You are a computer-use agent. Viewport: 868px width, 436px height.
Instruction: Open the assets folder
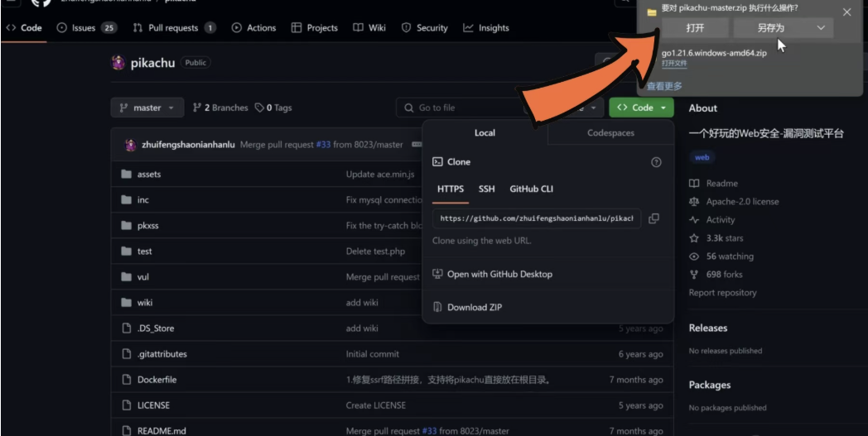(x=149, y=175)
